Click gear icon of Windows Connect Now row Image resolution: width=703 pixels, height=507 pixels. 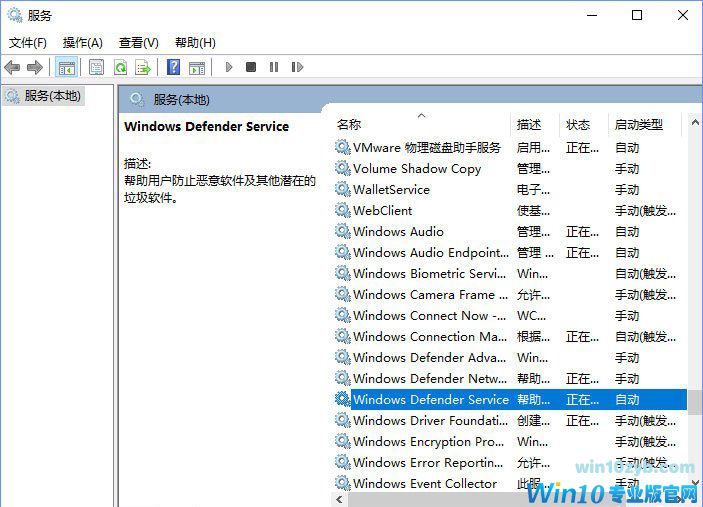pyautogui.click(x=343, y=315)
